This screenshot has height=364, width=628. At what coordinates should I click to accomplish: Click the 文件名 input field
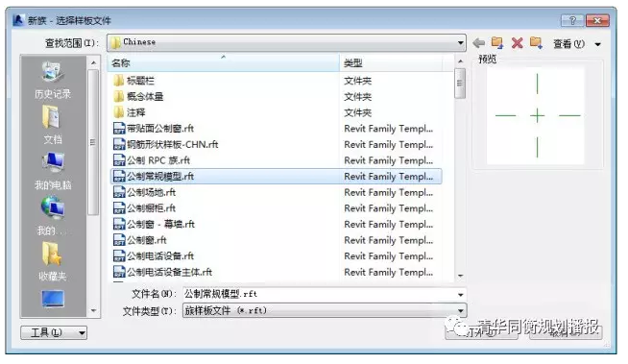point(319,294)
